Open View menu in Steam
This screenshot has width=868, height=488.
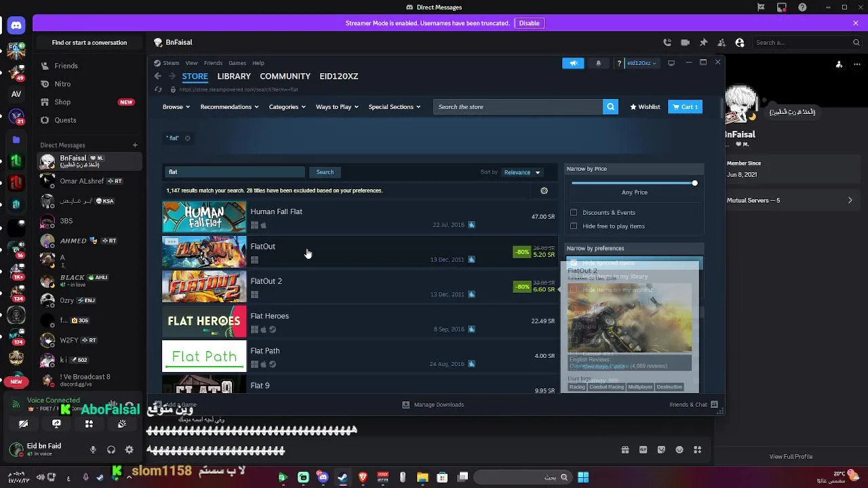pyautogui.click(x=191, y=63)
